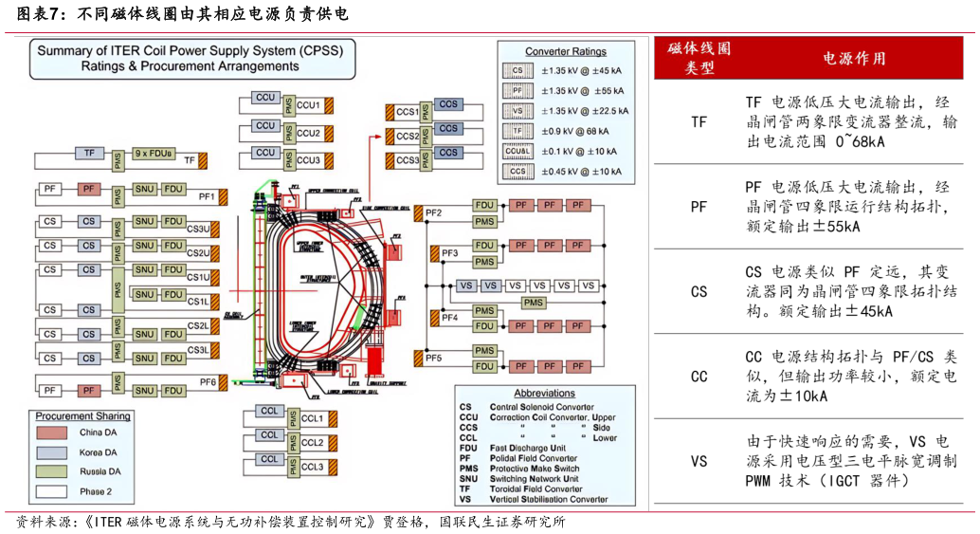Select the VS icon in Converter Ratings
Screen dimensions: 980x534
pyautogui.click(x=517, y=111)
